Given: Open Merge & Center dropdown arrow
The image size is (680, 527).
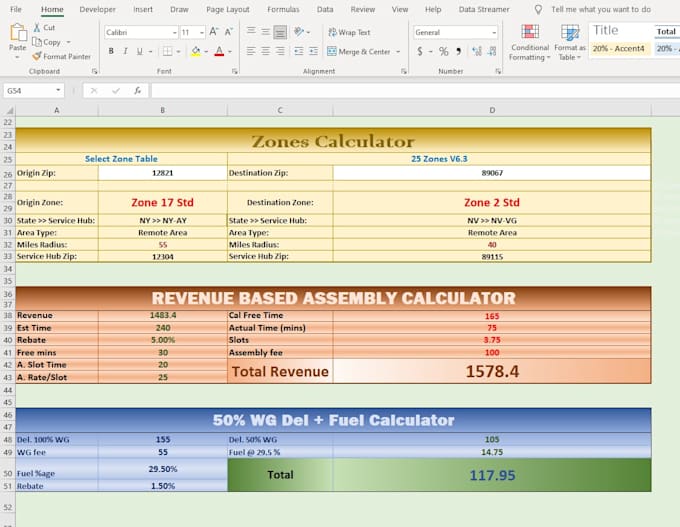Looking at the screenshot, I should click(x=398, y=52).
